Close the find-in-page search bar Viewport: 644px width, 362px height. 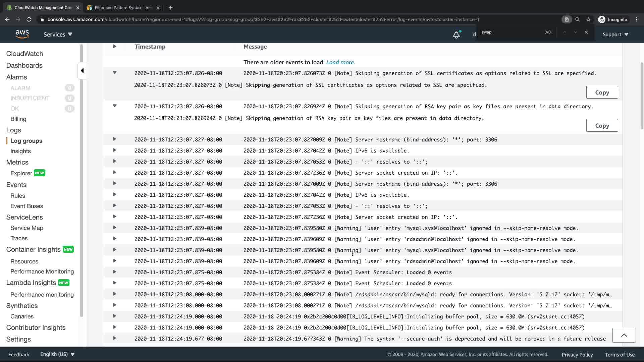pyautogui.click(x=586, y=32)
